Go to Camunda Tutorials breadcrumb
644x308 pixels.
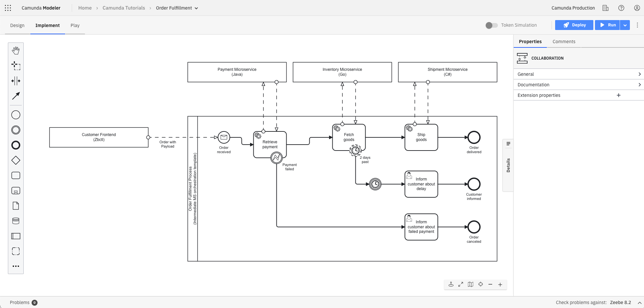pos(124,8)
